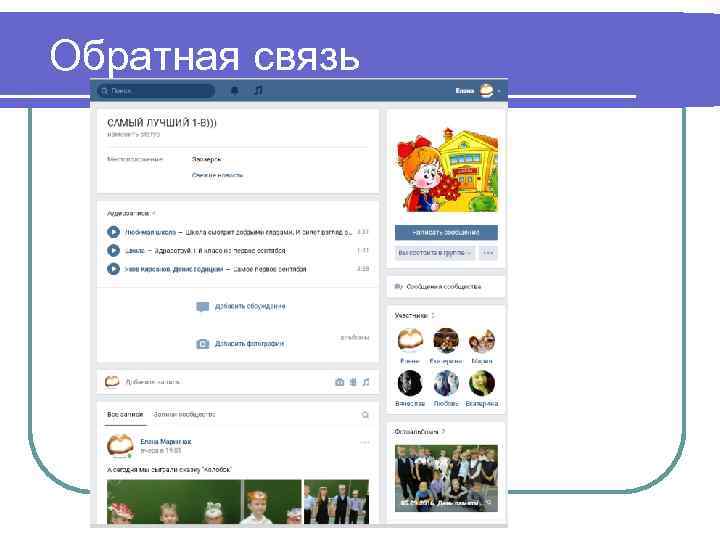This screenshot has width=720, height=540.
Task: Click duration of the first audio track
Action: (363, 232)
